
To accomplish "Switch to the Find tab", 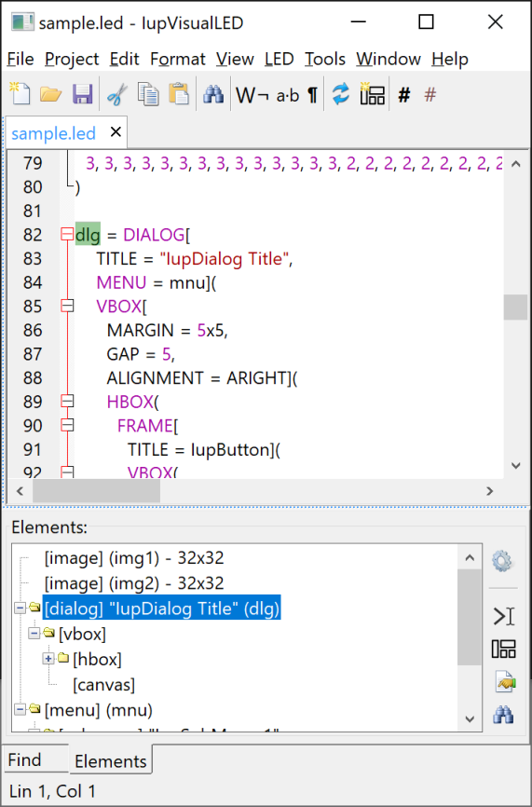I will [25, 760].
